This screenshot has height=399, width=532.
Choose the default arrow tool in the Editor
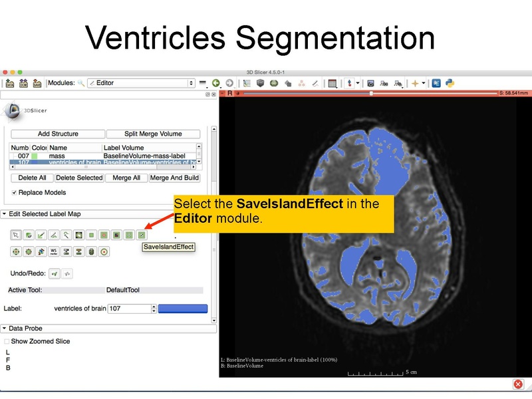coord(15,235)
